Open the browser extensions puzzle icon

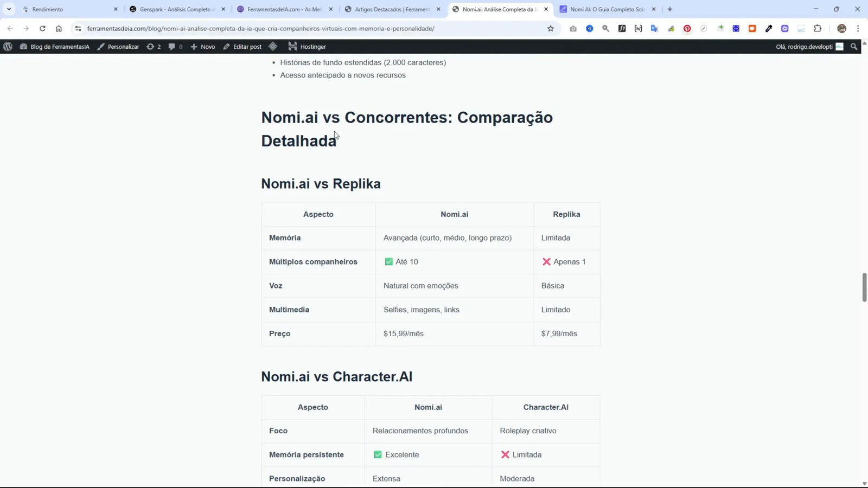pyautogui.click(x=819, y=28)
